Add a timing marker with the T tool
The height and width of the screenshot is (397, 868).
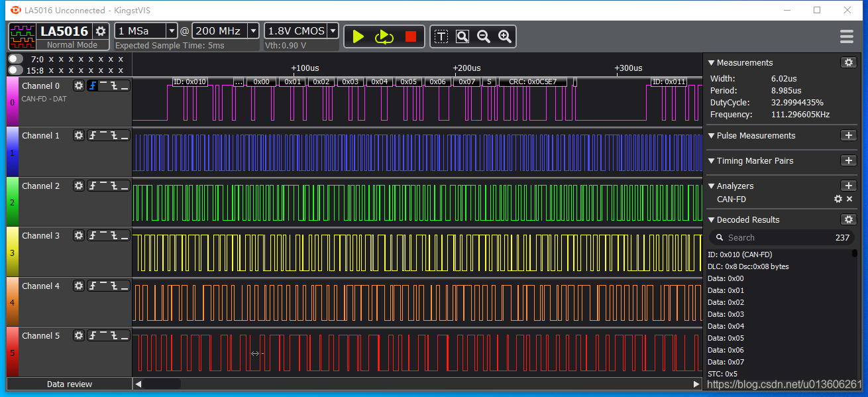441,36
